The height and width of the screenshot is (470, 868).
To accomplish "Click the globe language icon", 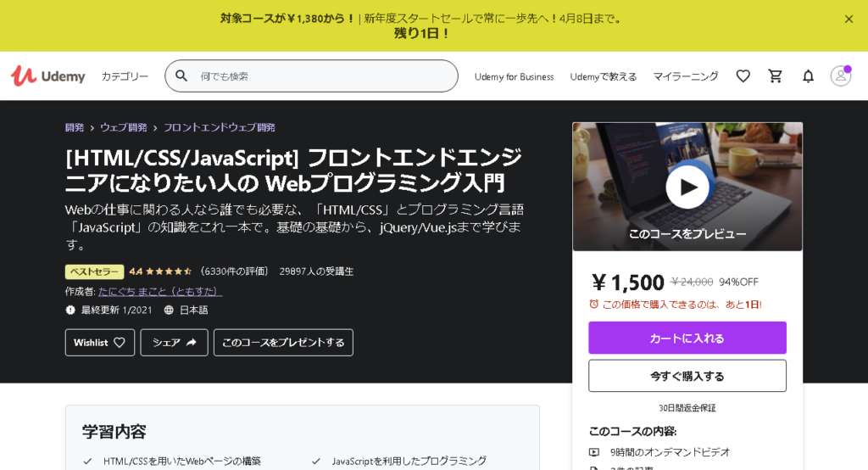I will 169,310.
